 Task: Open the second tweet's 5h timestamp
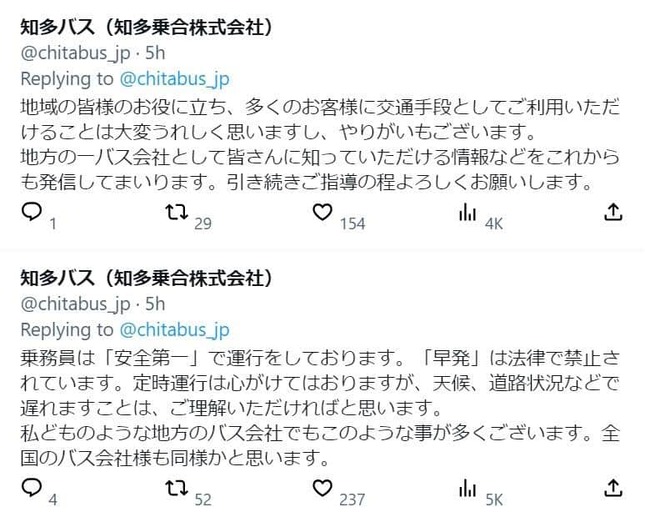pos(155,304)
